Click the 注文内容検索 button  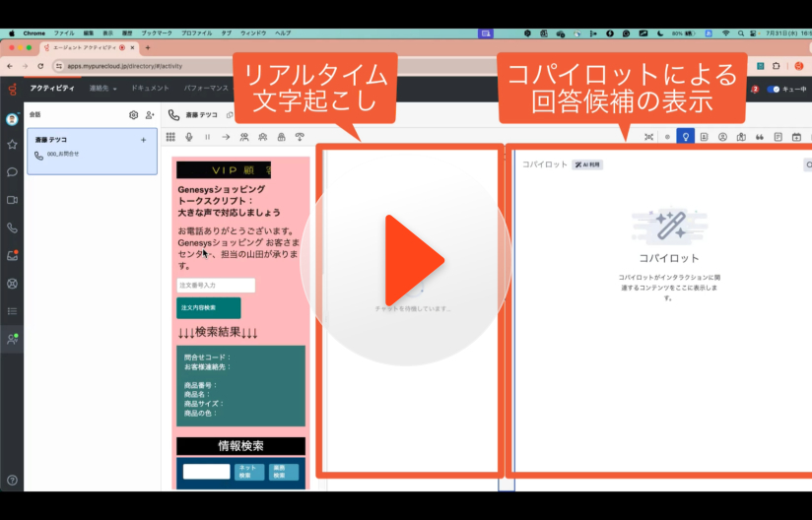[209, 308]
